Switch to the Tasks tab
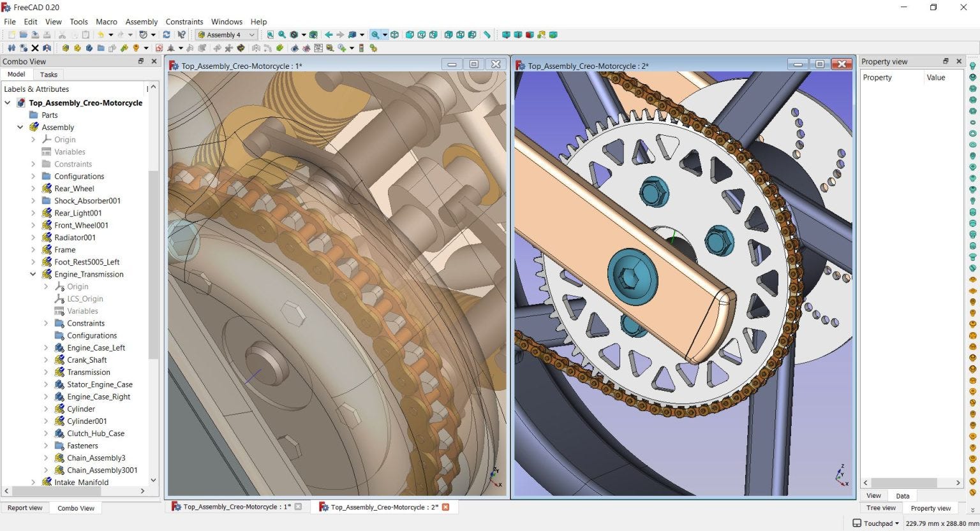Viewport: 980px width, 531px height. [x=48, y=75]
